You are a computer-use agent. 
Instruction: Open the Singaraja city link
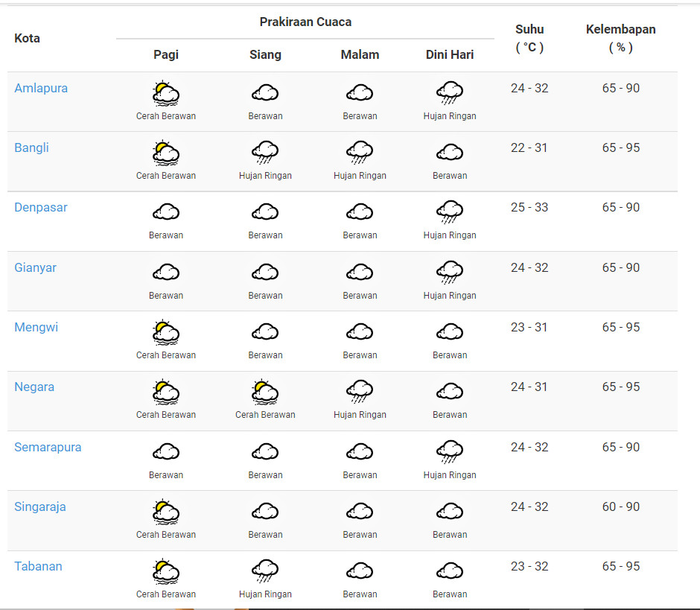40,506
